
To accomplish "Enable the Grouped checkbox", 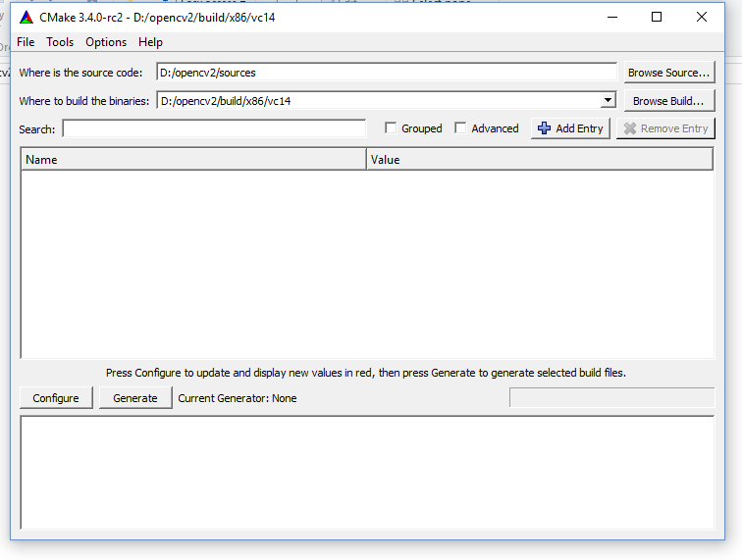I will pyautogui.click(x=391, y=128).
